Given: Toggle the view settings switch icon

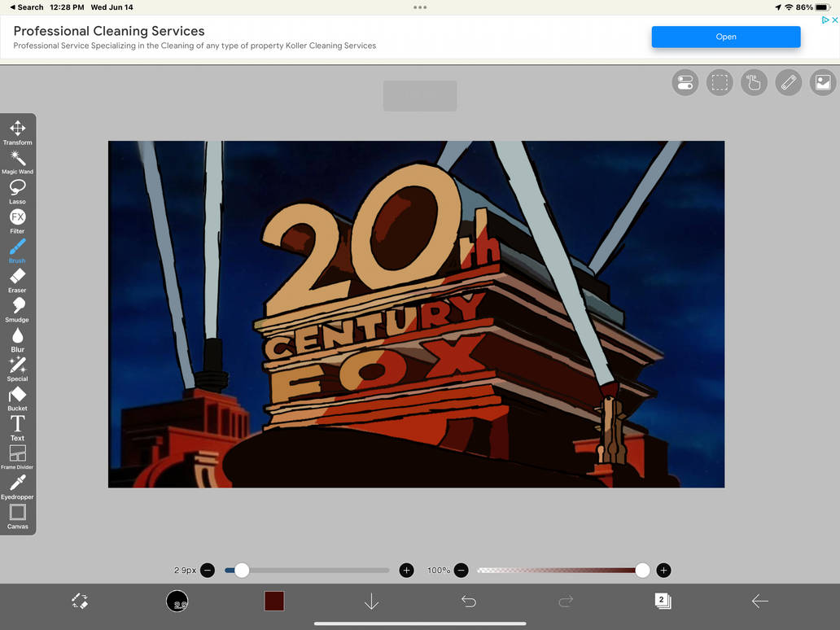Looking at the screenshot, I should (685, 82).
